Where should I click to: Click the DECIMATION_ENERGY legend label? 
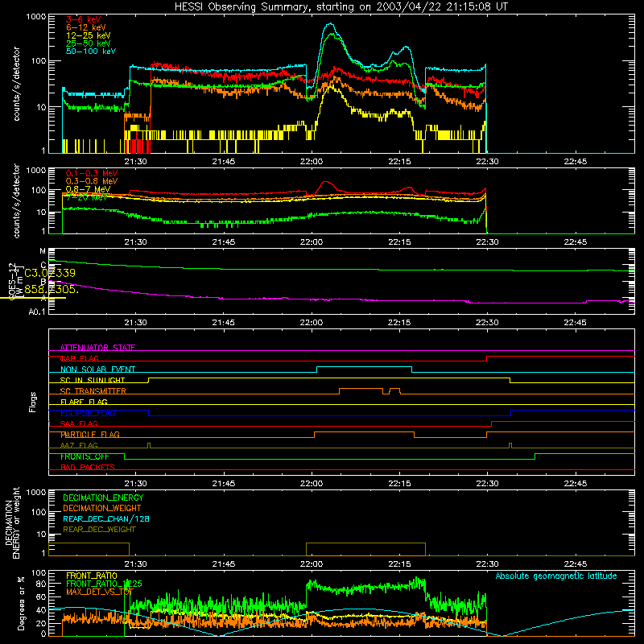point(103,497)
